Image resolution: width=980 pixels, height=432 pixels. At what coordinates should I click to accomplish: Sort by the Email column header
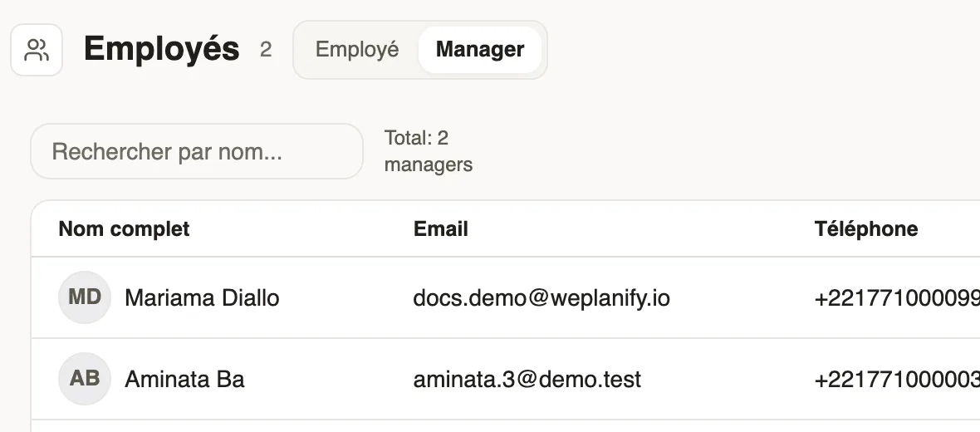441,228
